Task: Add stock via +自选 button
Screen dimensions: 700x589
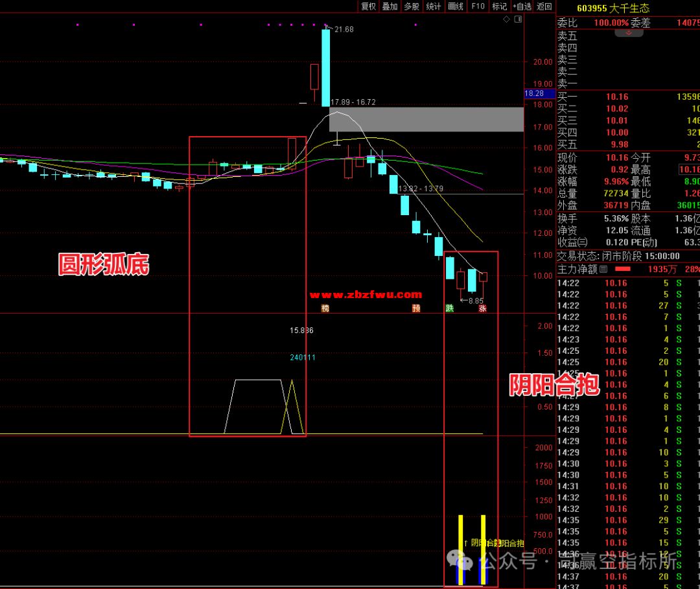Action: pyautogui.click(x=522, y=6)
